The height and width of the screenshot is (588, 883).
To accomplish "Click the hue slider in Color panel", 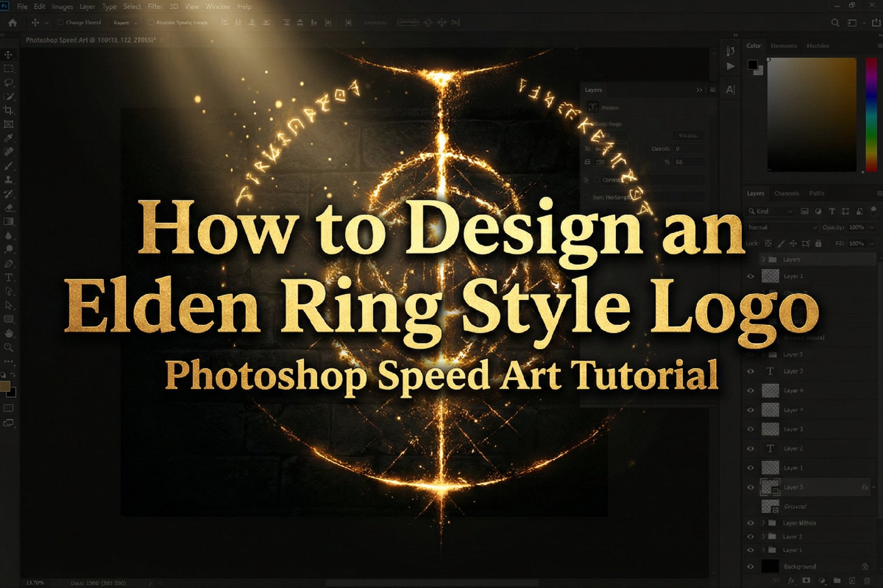I will [x=871, y=114].
